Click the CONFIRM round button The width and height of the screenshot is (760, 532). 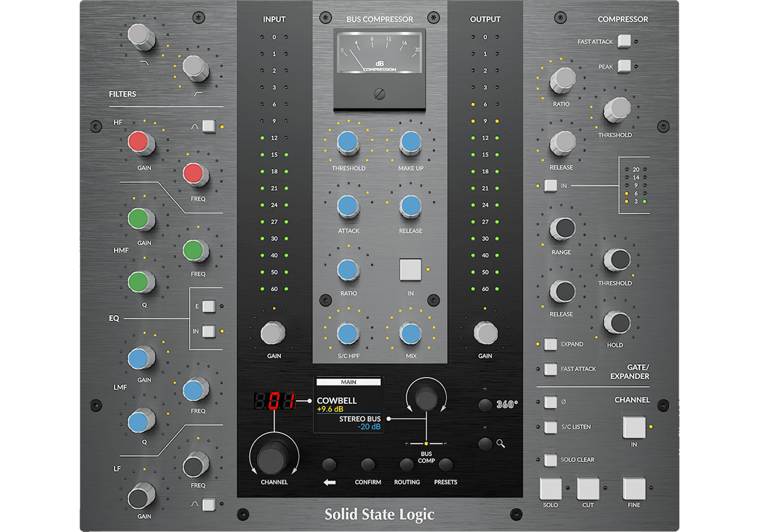click(368, 465)
